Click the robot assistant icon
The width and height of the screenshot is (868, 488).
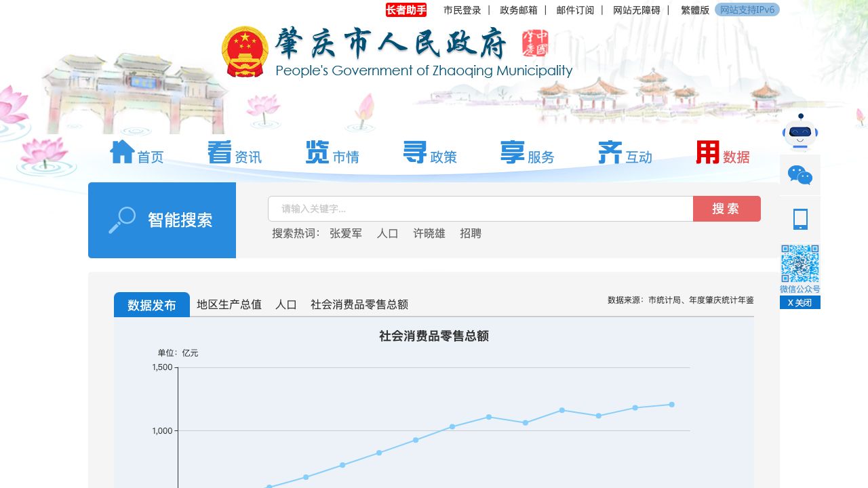click(800, 132)
